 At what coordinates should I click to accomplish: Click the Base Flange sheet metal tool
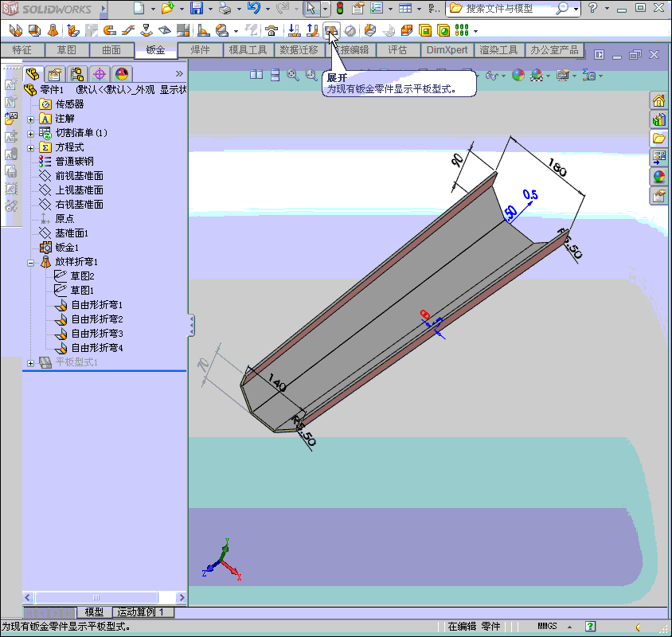point(15,30)
